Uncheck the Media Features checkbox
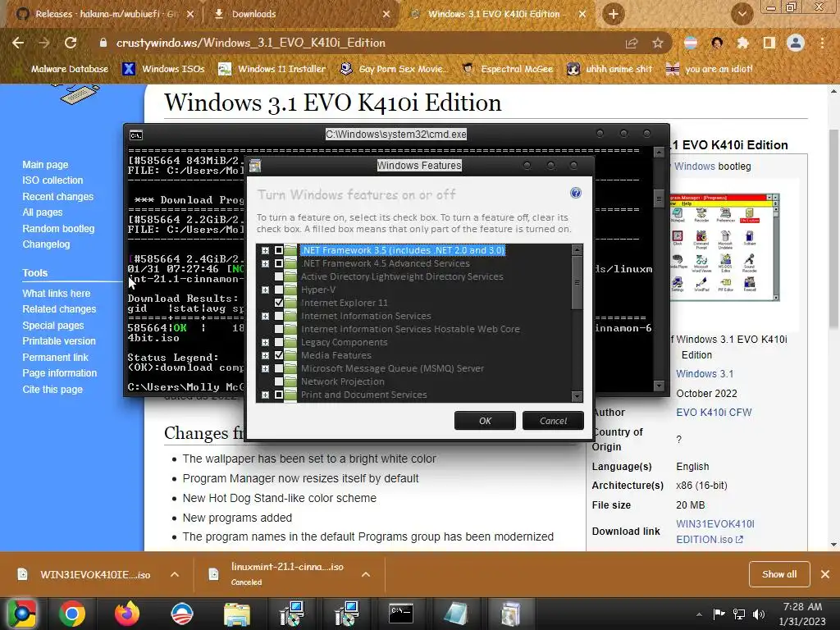Viewport: 840px width, 630px height. pos(279,355)
